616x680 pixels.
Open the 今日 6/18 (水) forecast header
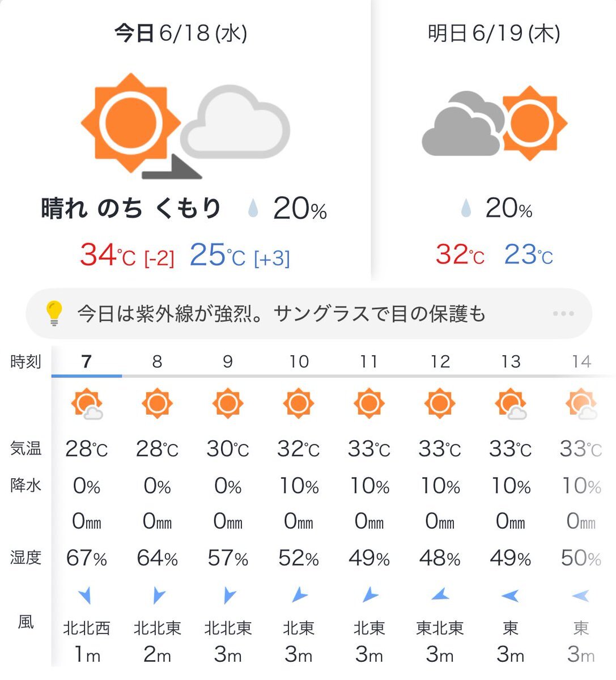pos(181,33)
